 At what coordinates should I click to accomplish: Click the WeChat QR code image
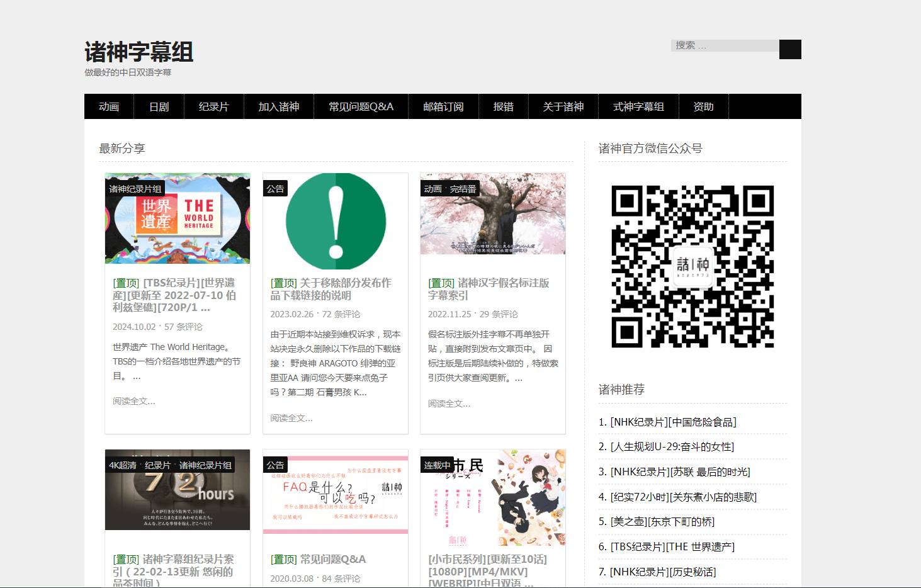(x=692, y=266)
